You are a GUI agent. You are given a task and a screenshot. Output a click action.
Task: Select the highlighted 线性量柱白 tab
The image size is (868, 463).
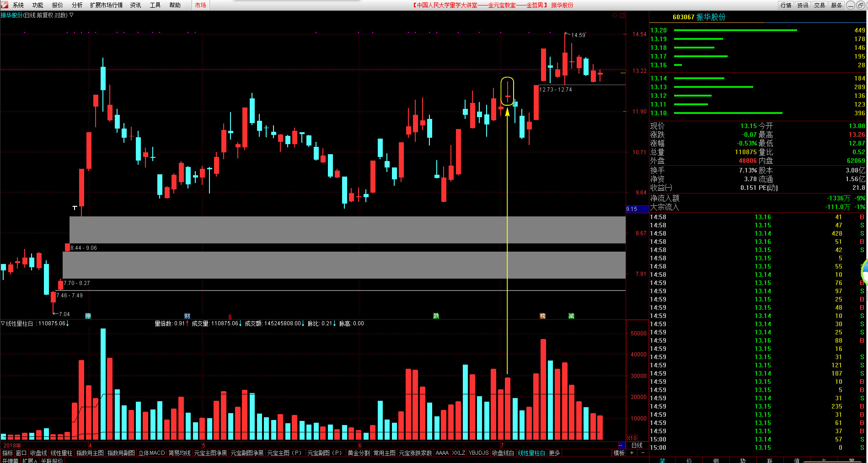pos(531,453)
